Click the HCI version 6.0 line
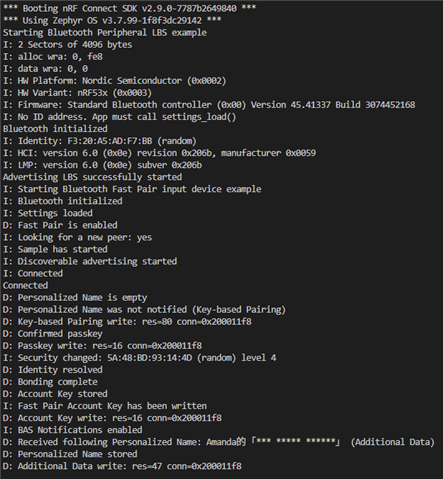This screenshot has width=443, height=479. 159,153
